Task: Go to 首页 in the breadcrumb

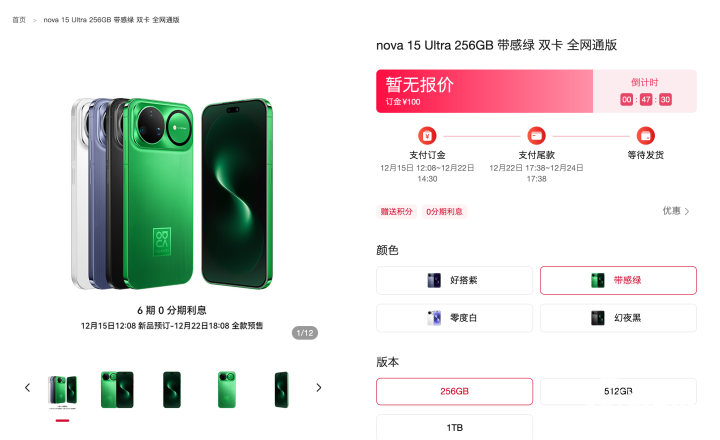Action: tap(19, 20)
